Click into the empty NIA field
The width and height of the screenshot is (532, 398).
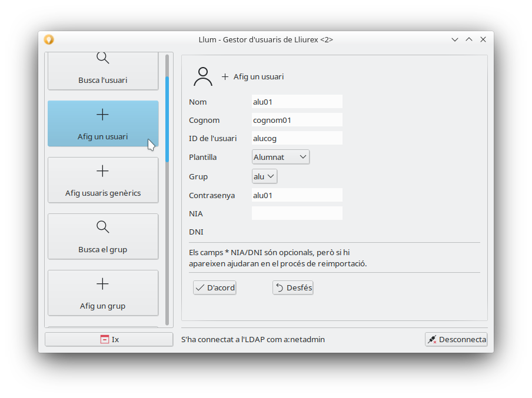(297, 213)
